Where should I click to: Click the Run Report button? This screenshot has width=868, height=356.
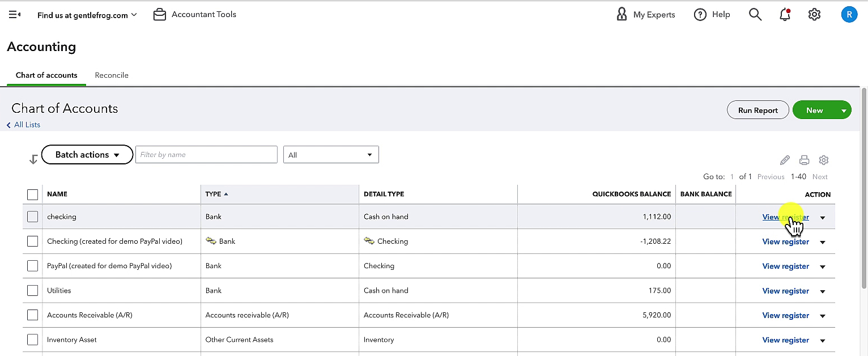(x=758, y=111)
